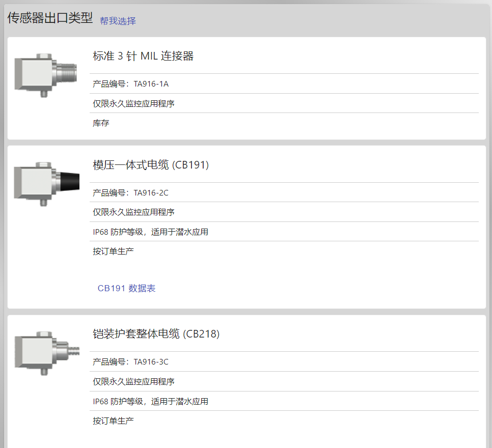Select the armored cable sensor thumbnail
The height and width of the screenshot is (448, 492).
47,353
